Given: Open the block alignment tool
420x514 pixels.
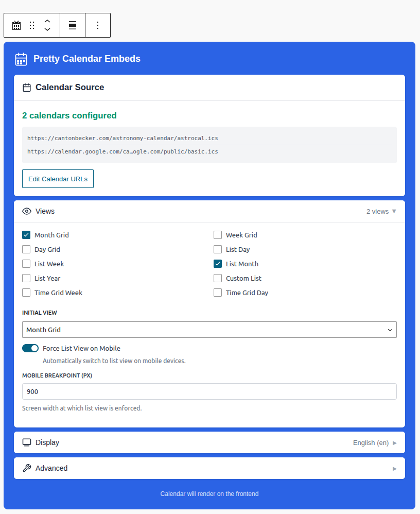Looking at the screenshot, I should pyautogui.click(x=73, y=25).
